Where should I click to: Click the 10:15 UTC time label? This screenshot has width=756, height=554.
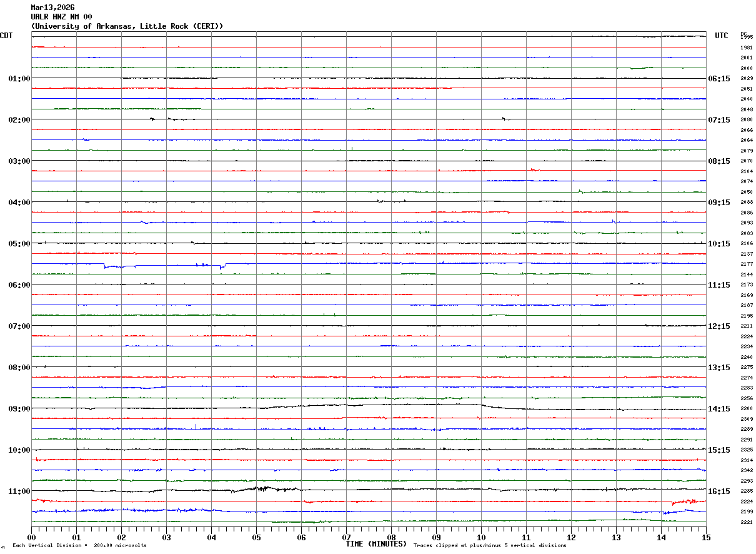(x=719, y=244)
